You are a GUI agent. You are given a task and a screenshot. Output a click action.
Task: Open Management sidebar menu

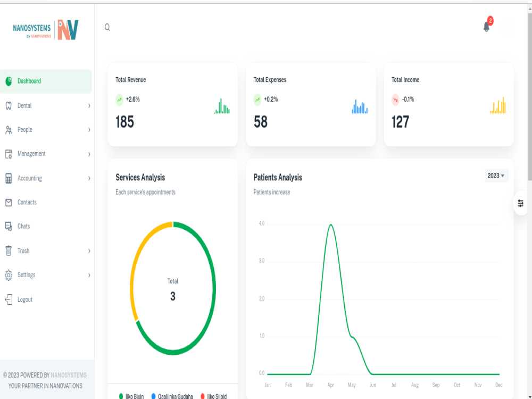pyautogui.click(x=46, y=154)
